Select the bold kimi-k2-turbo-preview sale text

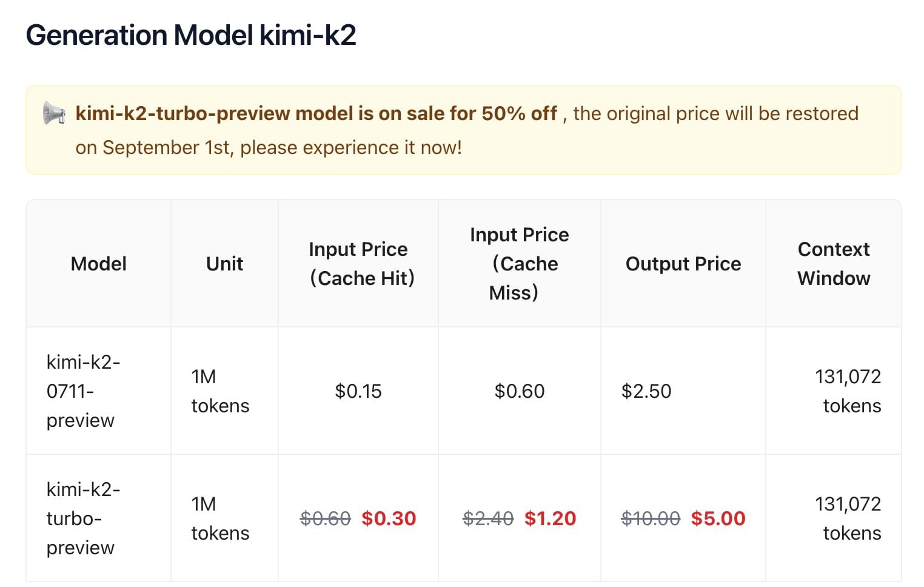pos(316,113)
